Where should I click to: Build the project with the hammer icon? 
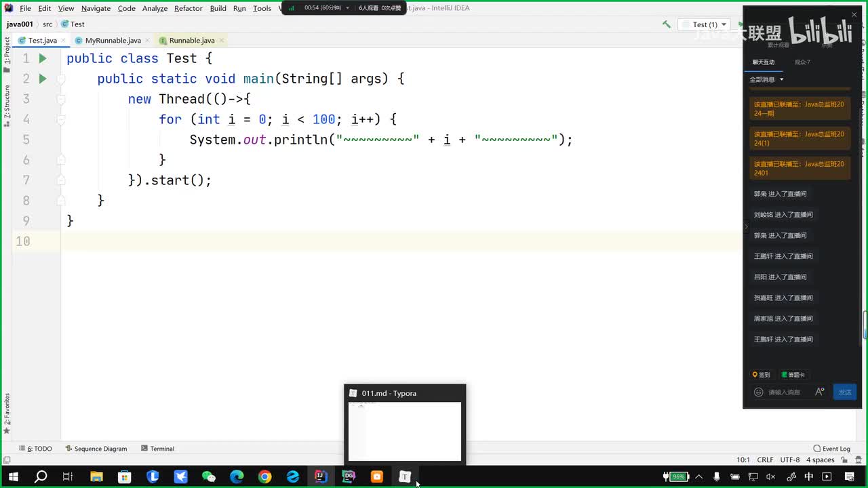point(667,24)
